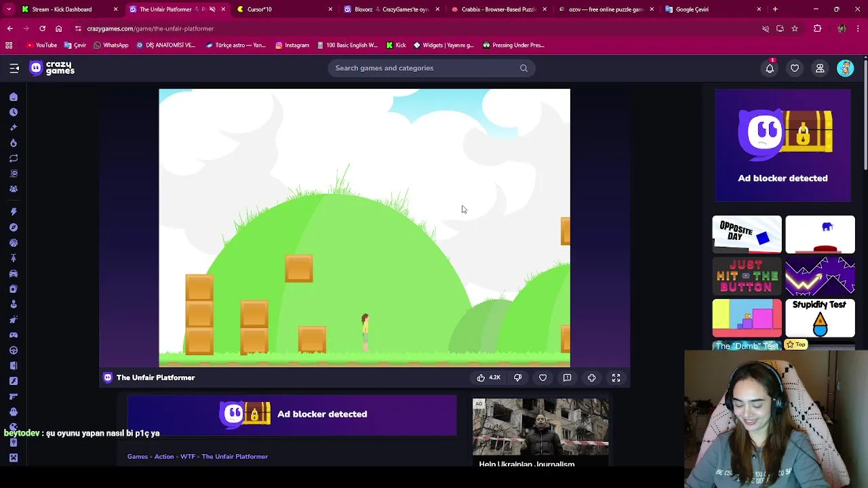Screen dimensions: 868x488
Task: Open New games sparkle icon
Action: click(14, 127)
